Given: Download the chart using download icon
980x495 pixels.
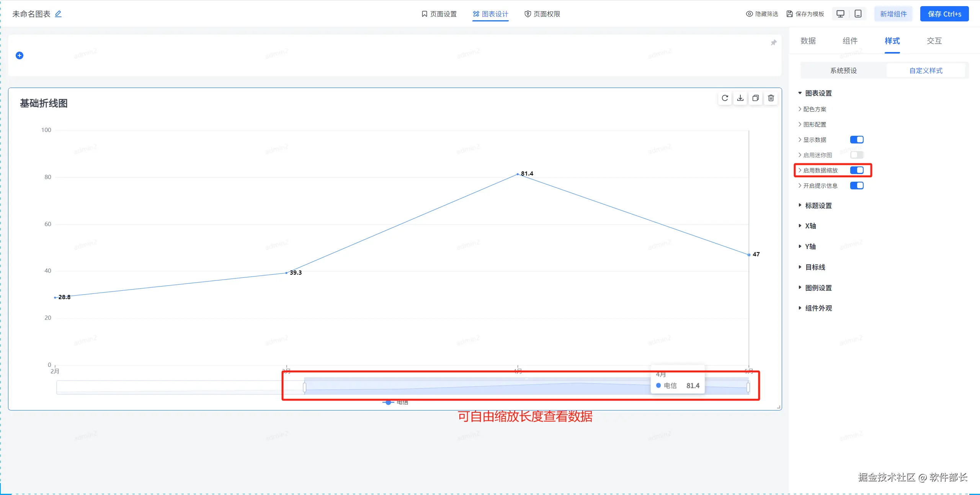Looking at the screenshot, I should click(740, 98).
